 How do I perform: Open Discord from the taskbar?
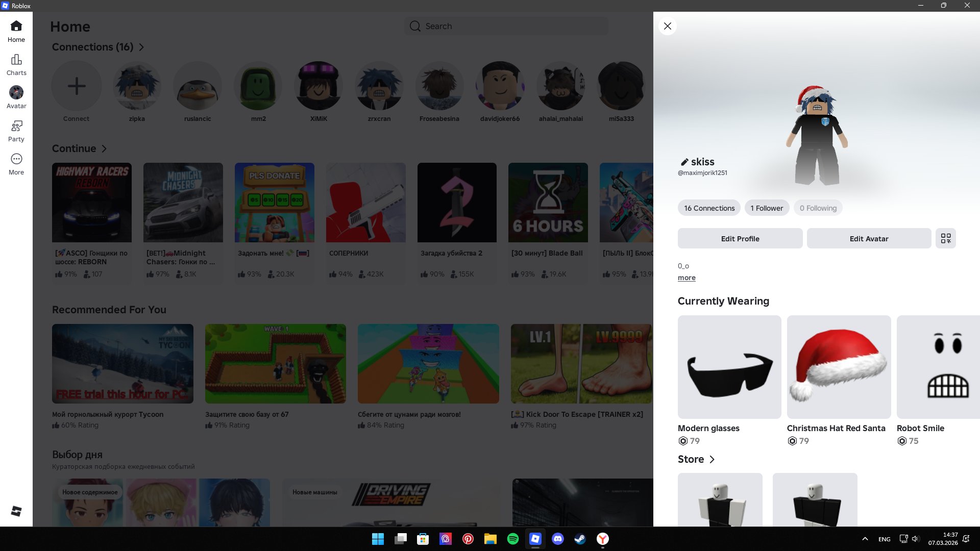click(x=558, y=539)
